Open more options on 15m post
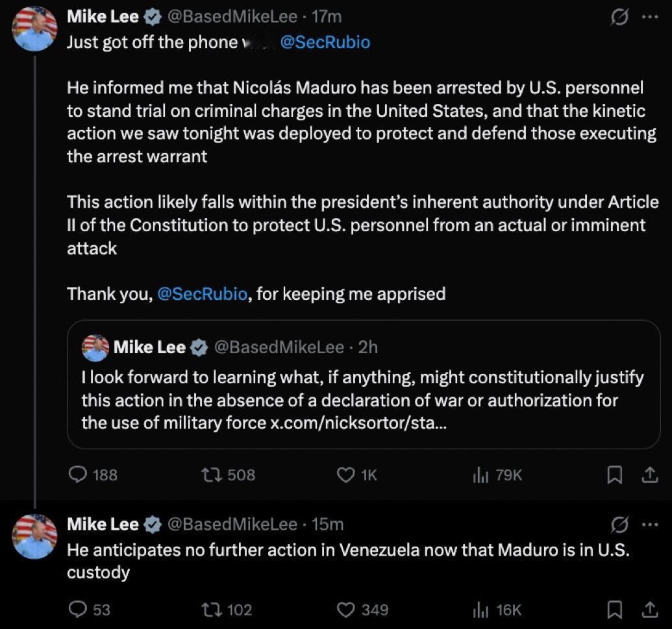672x629 pixels. point(649,524)
